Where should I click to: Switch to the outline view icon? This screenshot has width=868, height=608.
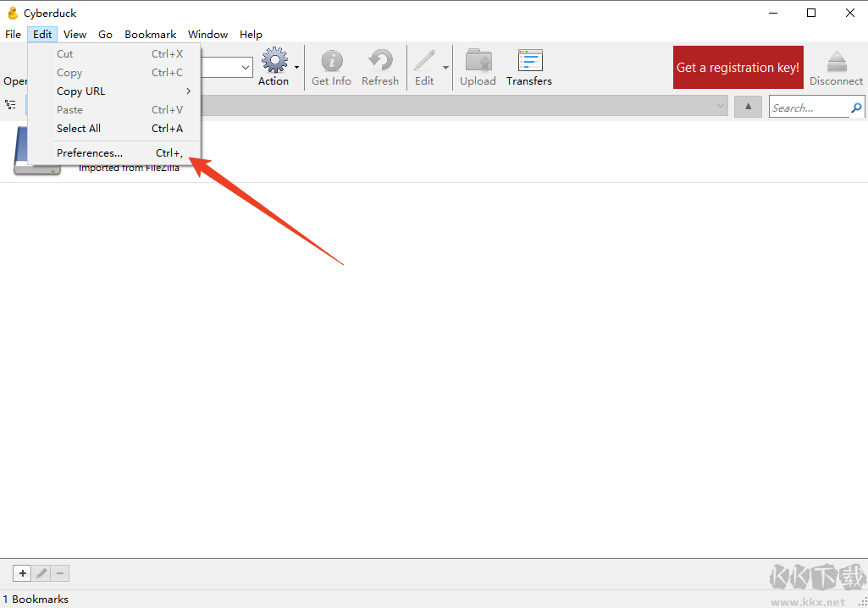coord(10,104)
